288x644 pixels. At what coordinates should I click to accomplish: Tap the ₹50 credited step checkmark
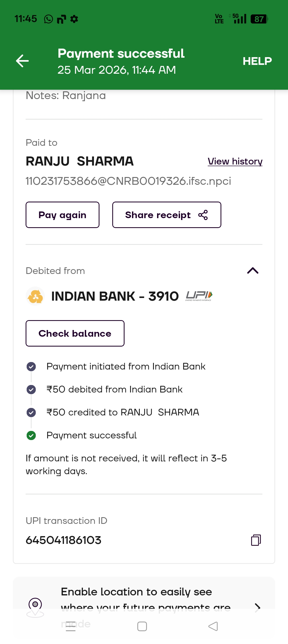pos(31,413)
